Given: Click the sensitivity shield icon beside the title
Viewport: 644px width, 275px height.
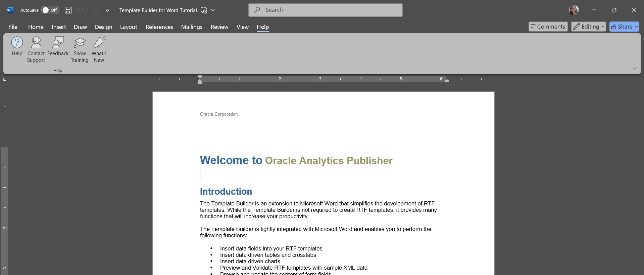Looking at the screenshot, I should click(x=204, y=10).
